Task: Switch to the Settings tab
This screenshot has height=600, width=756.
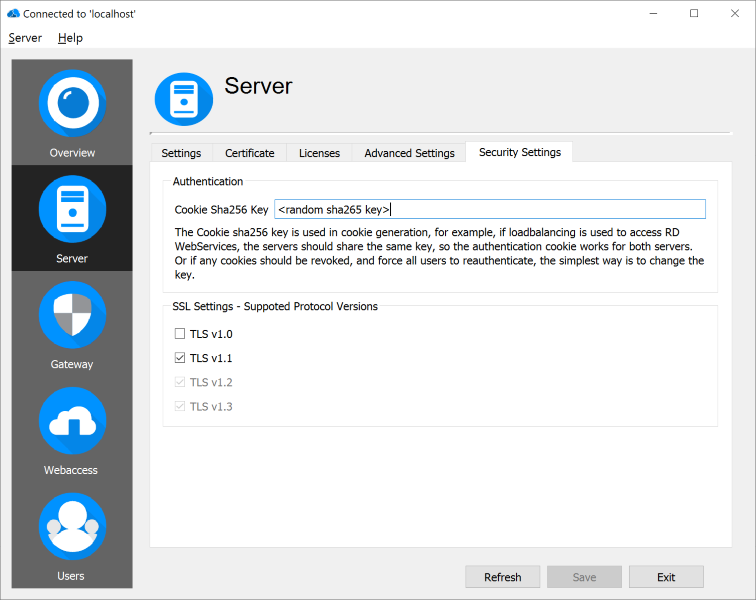Action: [181, 153]
